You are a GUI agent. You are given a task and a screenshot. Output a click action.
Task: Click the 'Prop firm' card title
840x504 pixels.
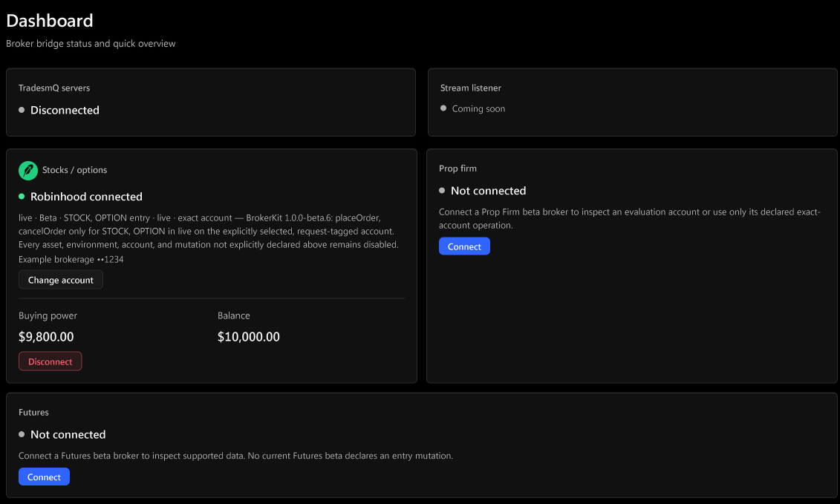[458, 168]
